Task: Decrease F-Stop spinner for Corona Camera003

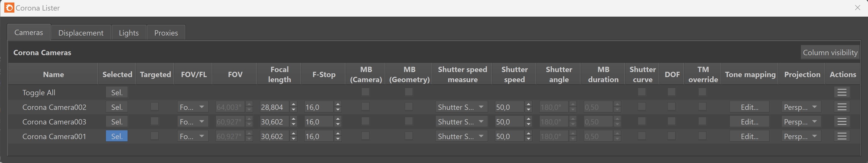Action: point(338,124)
